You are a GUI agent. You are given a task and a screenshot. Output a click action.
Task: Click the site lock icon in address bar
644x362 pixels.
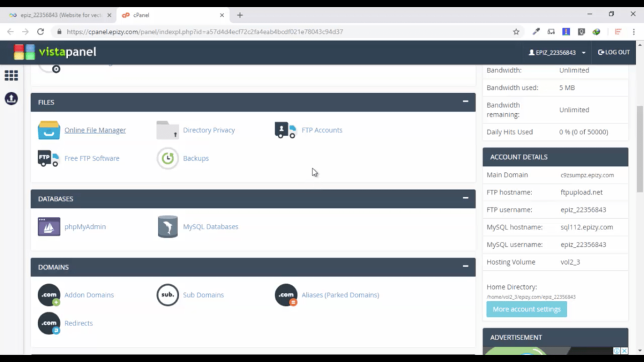coord(59,31)
